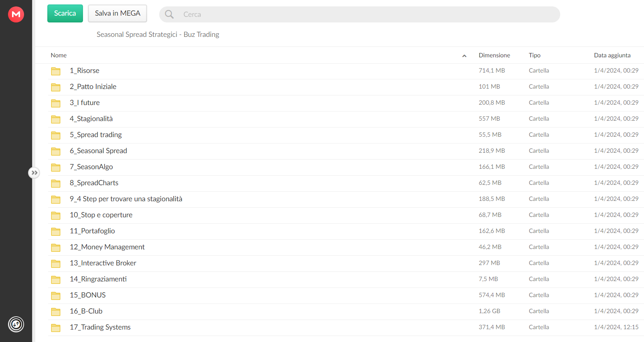Image resolution: width=644 pixels, height=342 pixels.
Task: Expand the sidebar with the double-arrow button
Action: [34, 173]
